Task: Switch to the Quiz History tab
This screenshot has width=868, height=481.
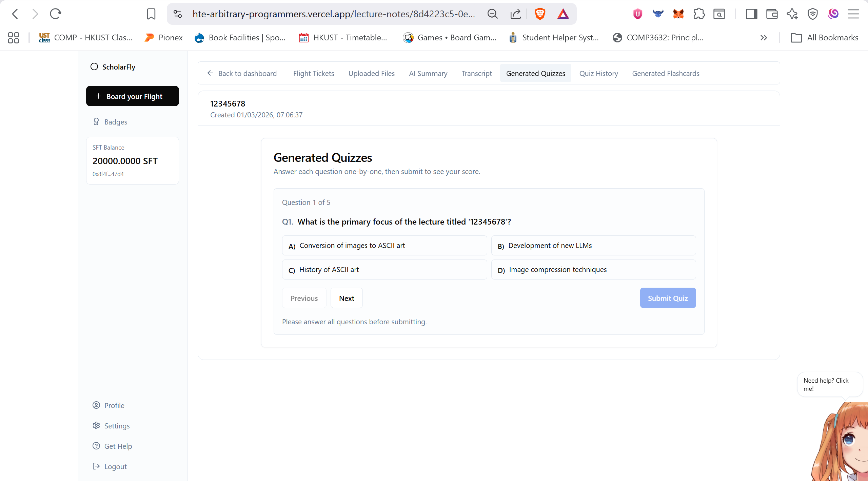Action: (598, 73)
